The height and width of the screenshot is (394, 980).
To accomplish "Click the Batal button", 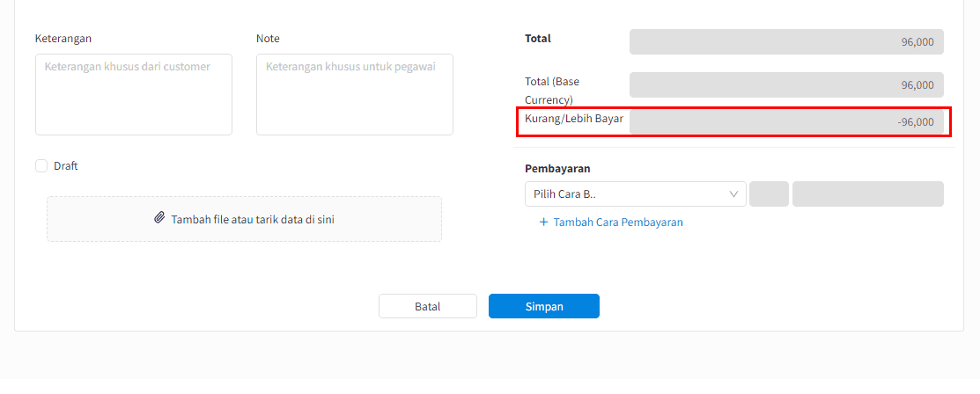I will (x=428, y=306).
